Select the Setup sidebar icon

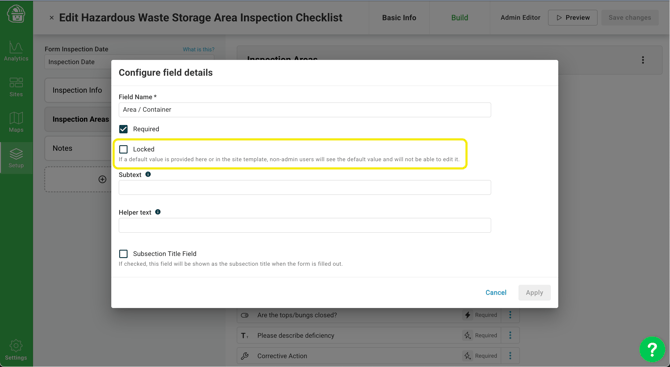click(16, 158)
